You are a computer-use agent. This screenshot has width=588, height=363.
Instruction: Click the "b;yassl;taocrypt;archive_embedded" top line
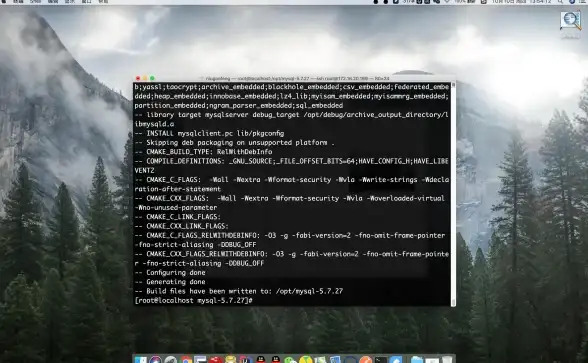click(292, 87)
